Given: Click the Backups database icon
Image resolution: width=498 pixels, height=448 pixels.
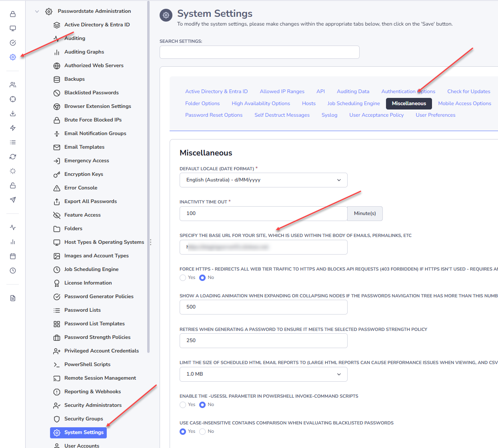Looking at the screenshot, I should click(57, 79).
